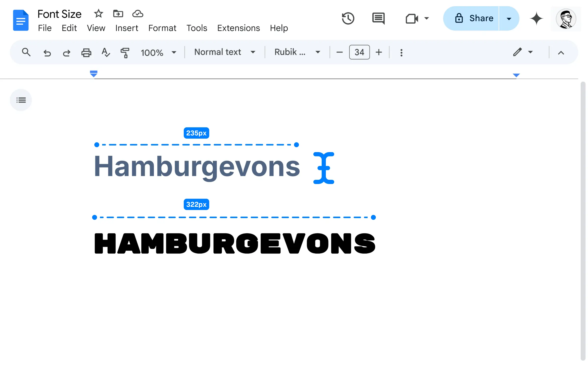Open the Format menu
Viewport: 588px width, 368px height.
pos(162,28)
